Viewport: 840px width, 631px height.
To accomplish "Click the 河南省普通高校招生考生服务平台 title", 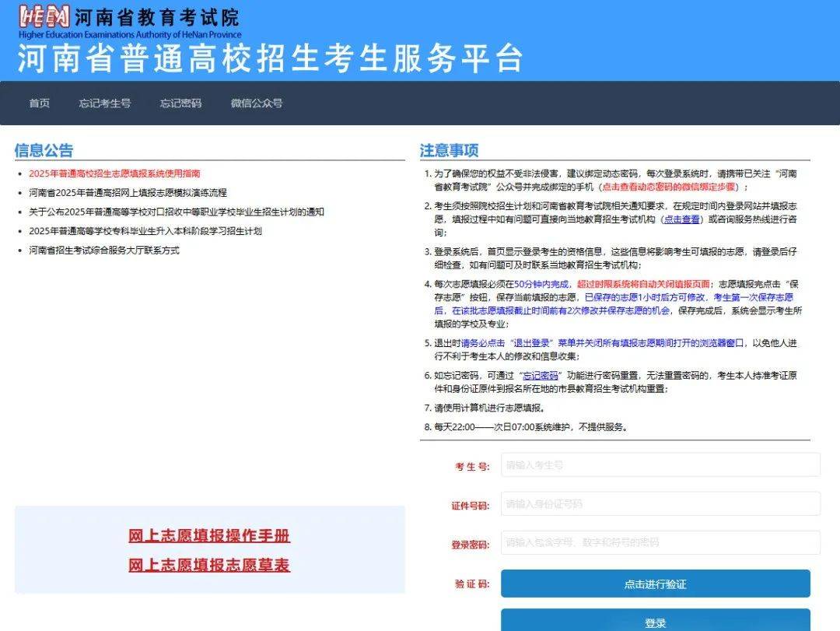I will coord(270,58).
